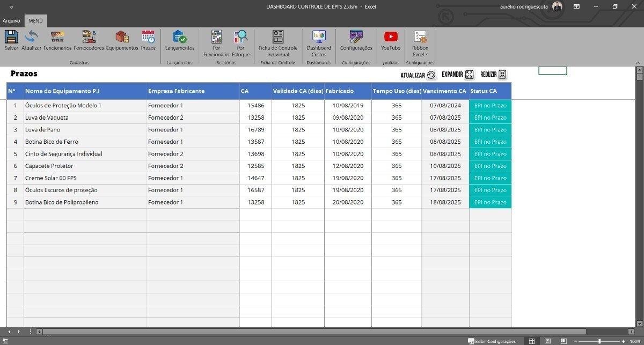The image size is (644, 345).
Task: Open the Fornecedores forklift icon
Action: pyautogui.click(x=89, y=37)
